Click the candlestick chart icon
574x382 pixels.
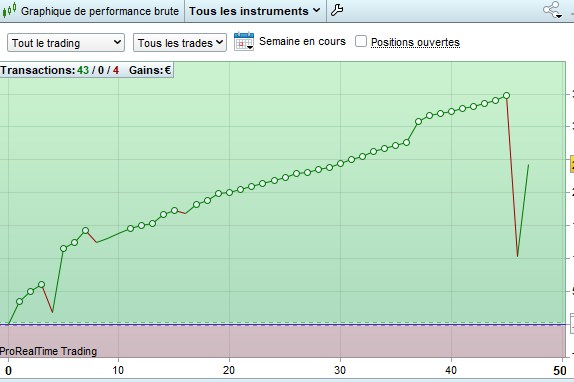click(x=9, y=10)
